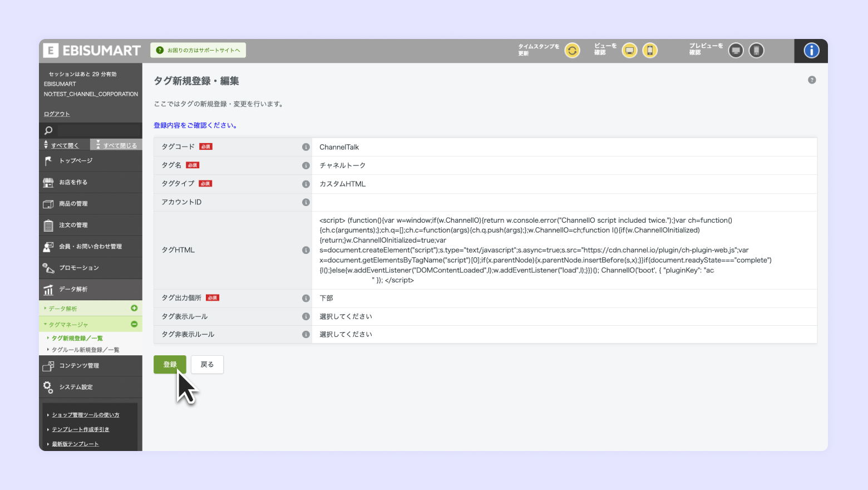Open the 商品の管理 menu
The image size is (868, 490).
tap(91, 204)
